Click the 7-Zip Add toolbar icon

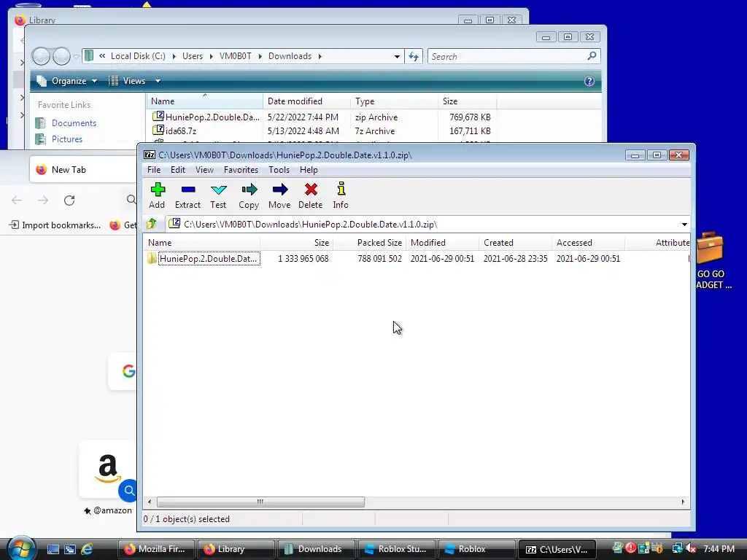(158, 190)
